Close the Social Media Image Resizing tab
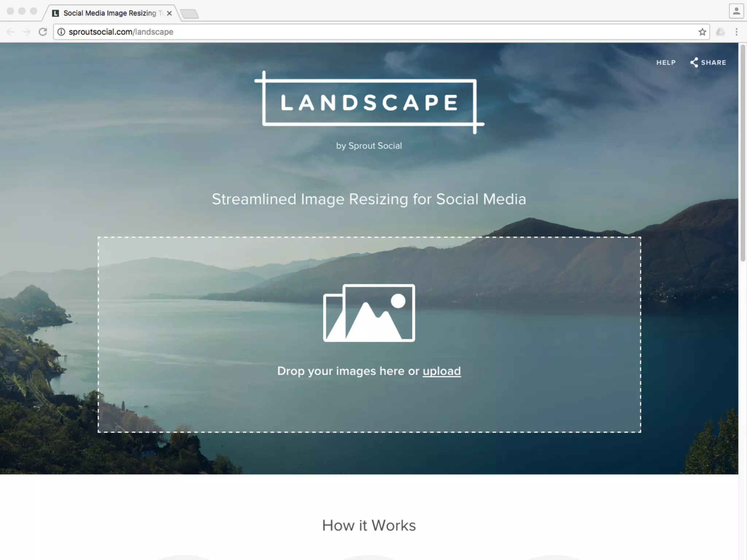Screen dimensions: 747x560 click(x=169, y=13)
